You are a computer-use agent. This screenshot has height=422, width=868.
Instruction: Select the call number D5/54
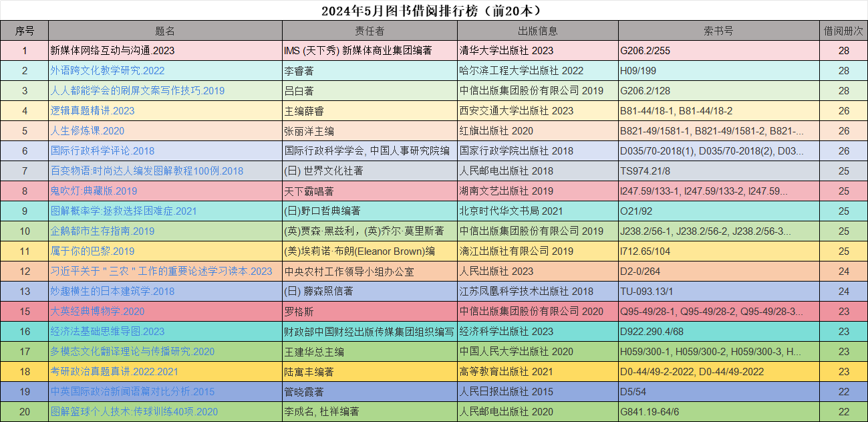click(x=633, y=392)
